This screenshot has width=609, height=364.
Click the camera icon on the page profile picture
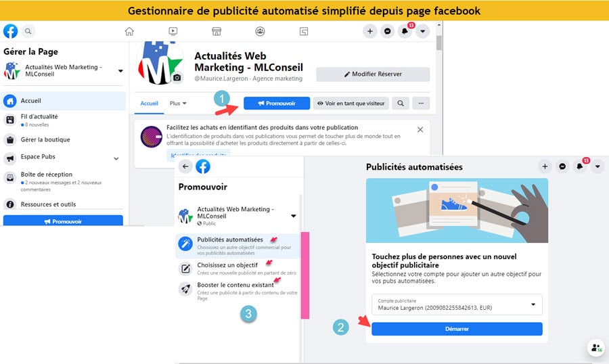coord(177,78)
